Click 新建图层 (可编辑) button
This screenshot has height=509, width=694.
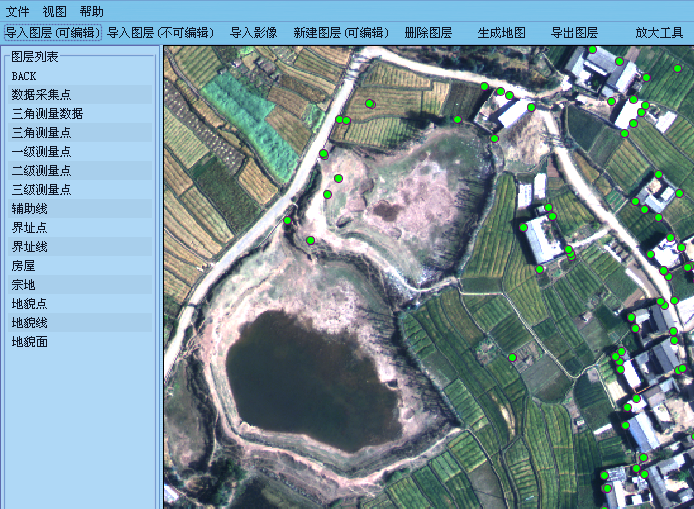click(341, 33)
